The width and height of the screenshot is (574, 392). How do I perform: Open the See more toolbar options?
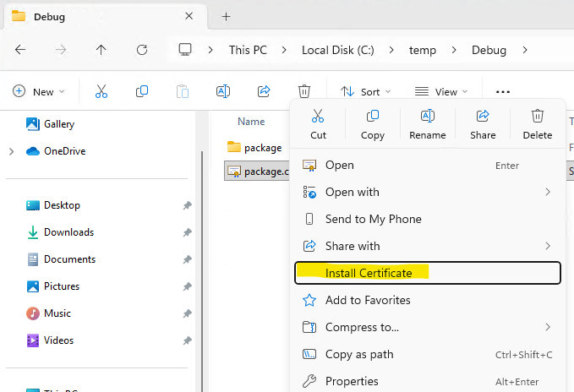click(x=503, y=91)
